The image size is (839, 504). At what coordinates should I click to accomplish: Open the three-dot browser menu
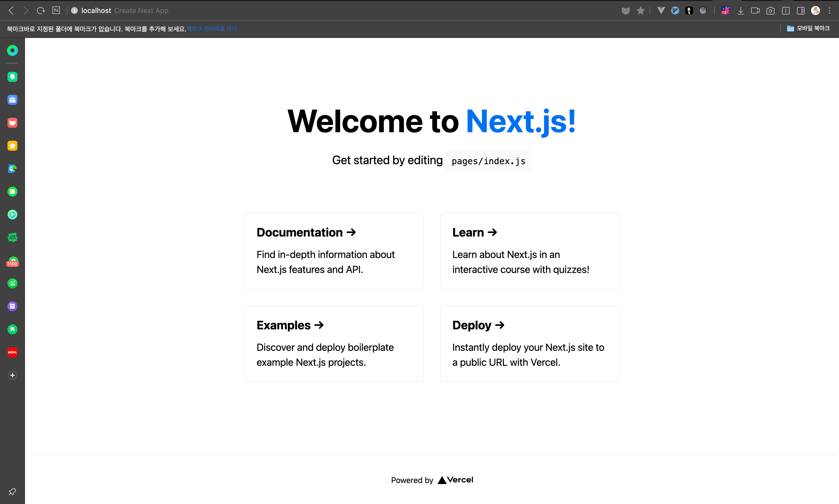pos(830,11)
